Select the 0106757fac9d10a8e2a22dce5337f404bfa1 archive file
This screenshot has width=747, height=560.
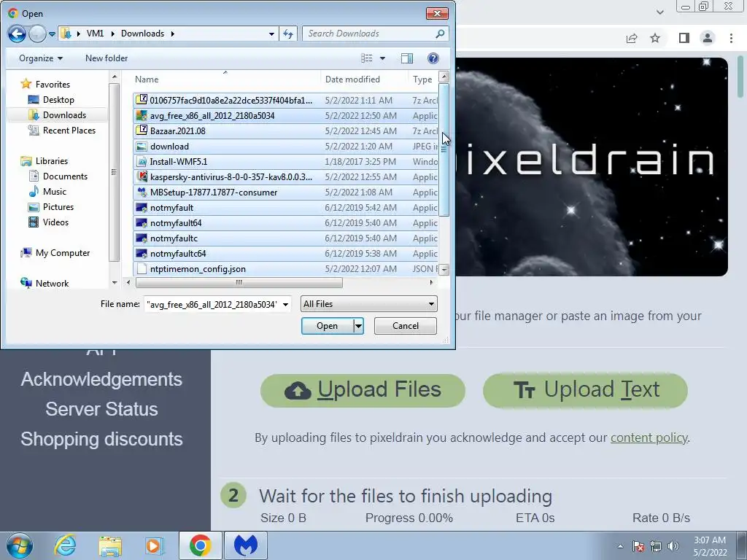[285, 100]
